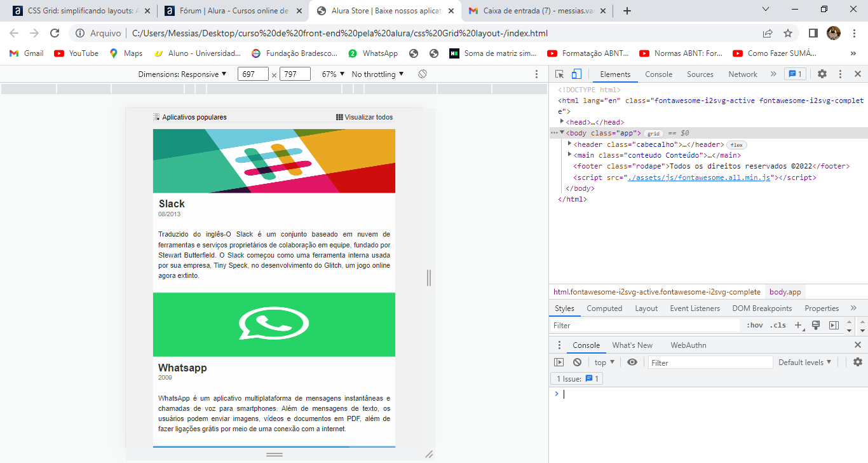The height and width of the screenshot is (463, 868).
Task: Close the DevTools panel
Action: point(857,74)
